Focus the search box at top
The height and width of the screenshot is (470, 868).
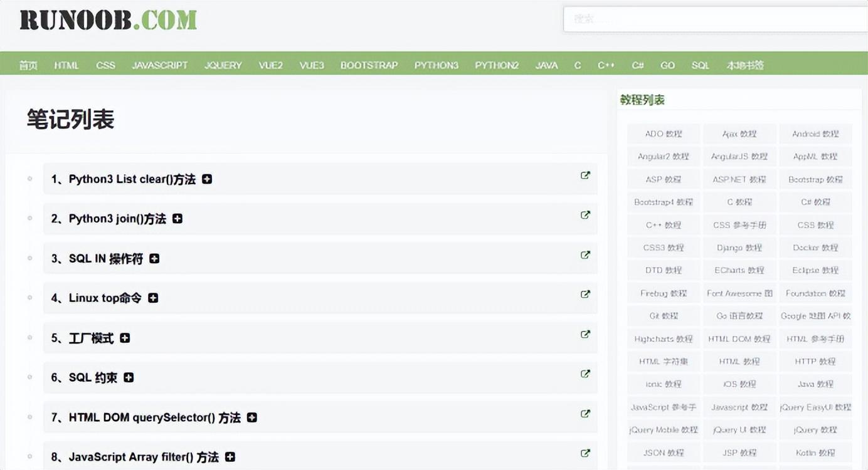716,19
